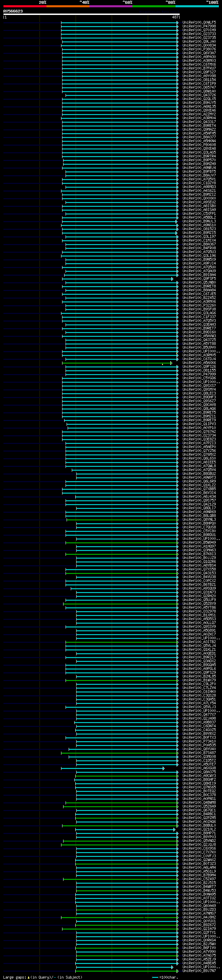The height and width of the screenshot is (980, 222).
Task: Select the UniRef100_Q9FS26 label
Action: click(x=199, y=367)
